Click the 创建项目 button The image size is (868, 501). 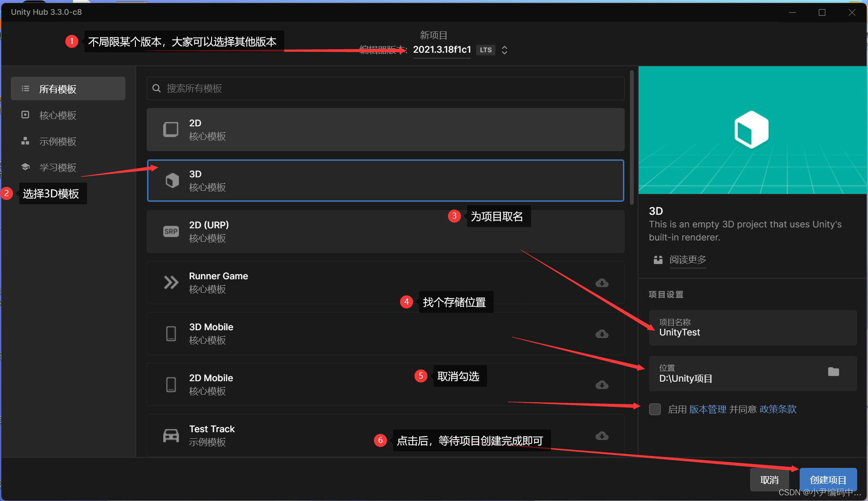click(x=828, y=480)
